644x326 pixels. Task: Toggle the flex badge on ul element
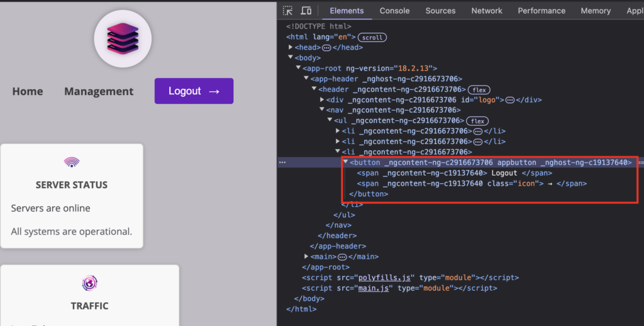(x=477, y=121)
